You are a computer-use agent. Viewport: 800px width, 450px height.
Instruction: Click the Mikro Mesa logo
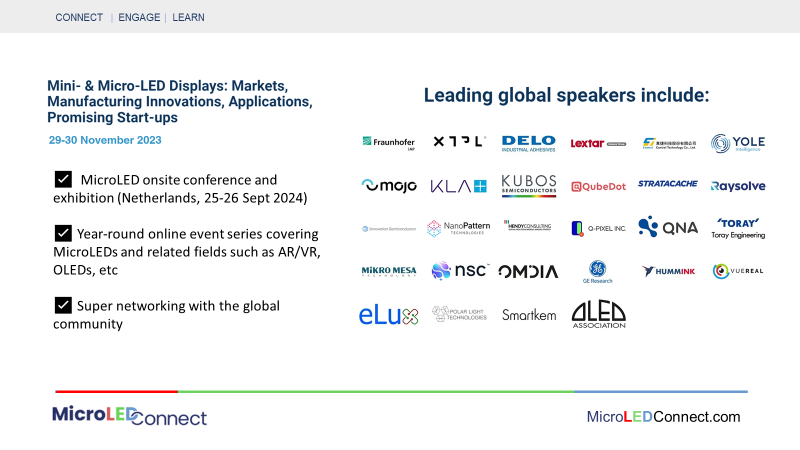(x=389, y=271)
